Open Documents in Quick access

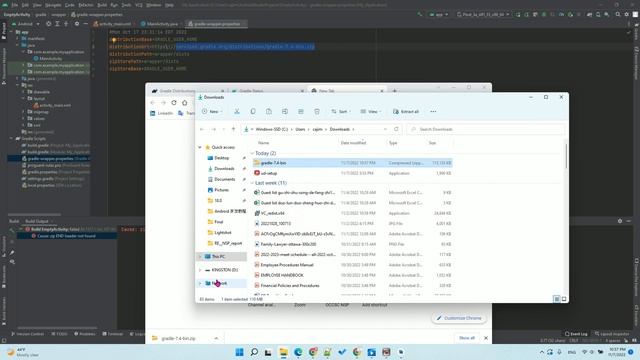(x=224, y=179)
